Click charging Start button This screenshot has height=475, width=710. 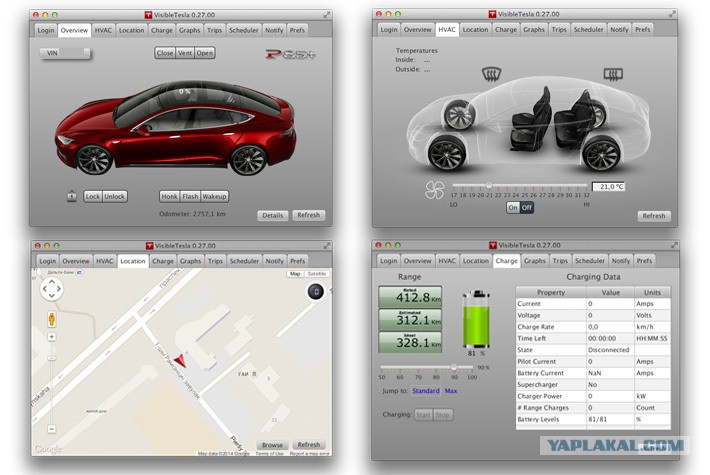tap(423, 415)
